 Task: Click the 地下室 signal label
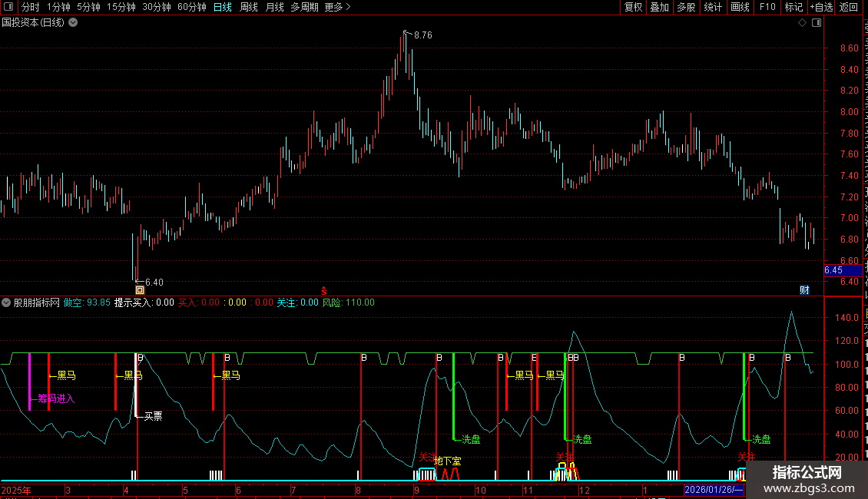(447, 461)
